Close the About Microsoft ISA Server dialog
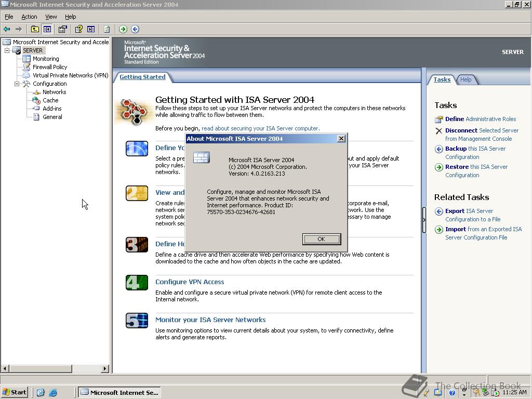The height and width of the screenshot is (399, 532). coord(341,138)
